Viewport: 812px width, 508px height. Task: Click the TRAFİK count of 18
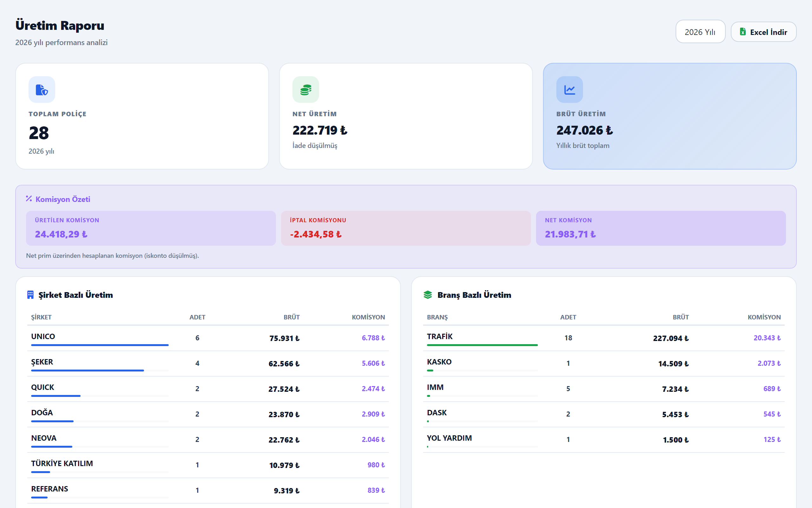(x=568, y=338)
